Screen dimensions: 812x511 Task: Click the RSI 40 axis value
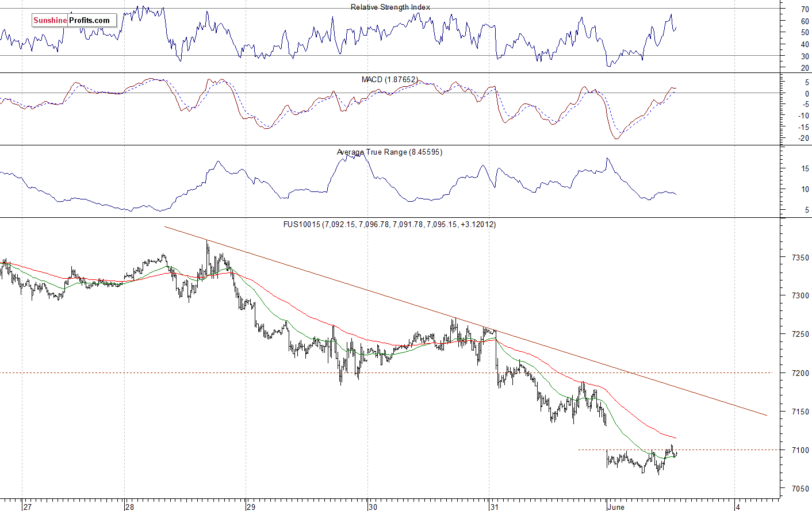coord(805,44)
